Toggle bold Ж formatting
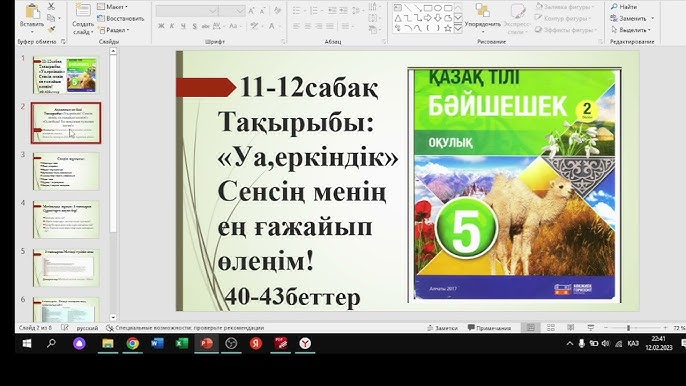The image size is (686, 386). [161, 26]
